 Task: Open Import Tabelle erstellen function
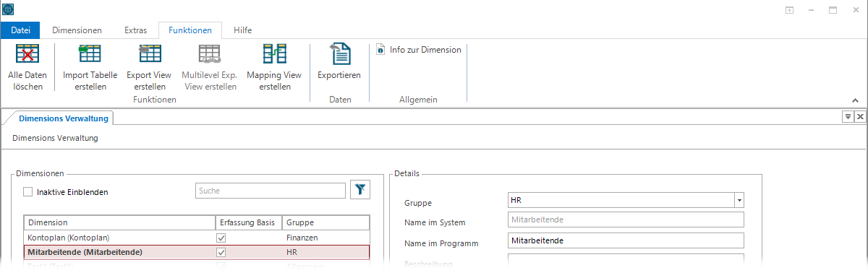[90, 54]
